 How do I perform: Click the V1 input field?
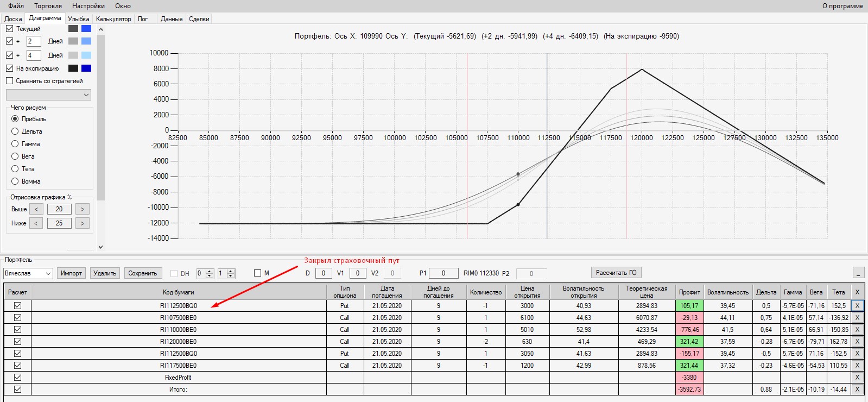358,273
